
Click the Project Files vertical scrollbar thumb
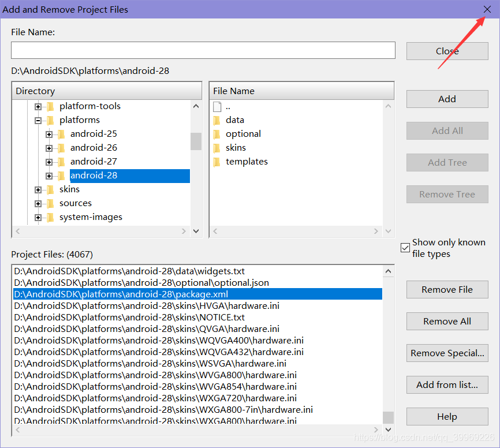click(388, 417)
